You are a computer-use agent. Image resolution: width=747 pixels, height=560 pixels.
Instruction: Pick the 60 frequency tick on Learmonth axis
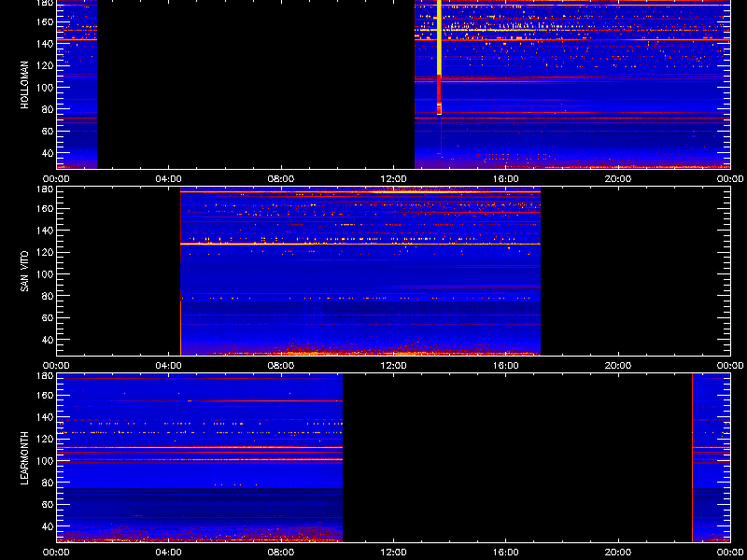48,505
